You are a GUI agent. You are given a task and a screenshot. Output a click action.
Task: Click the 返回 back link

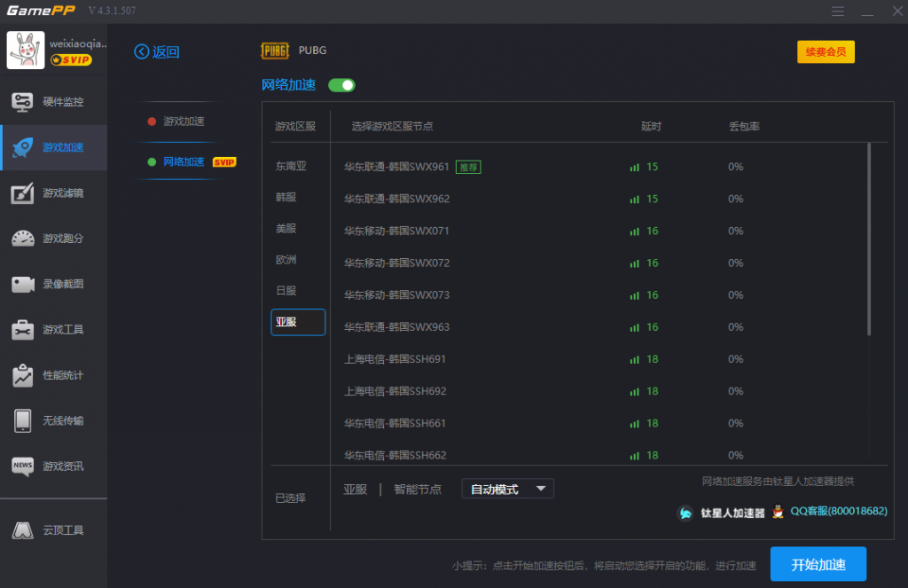point(166,52)
